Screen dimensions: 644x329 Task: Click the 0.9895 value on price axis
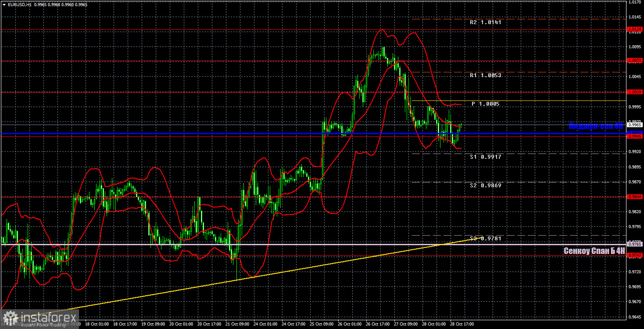[635, 167]
